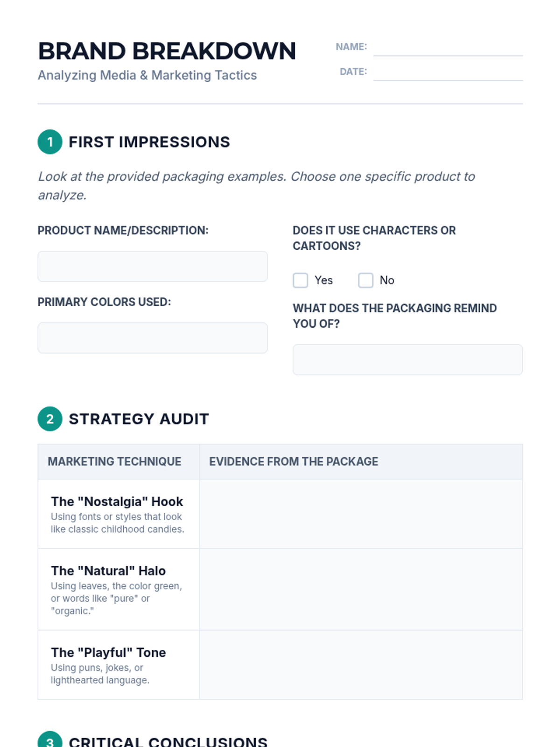Click the number 2 section badge
The height and width of the screenshot is (747, 560).
(x=50, y=419)
